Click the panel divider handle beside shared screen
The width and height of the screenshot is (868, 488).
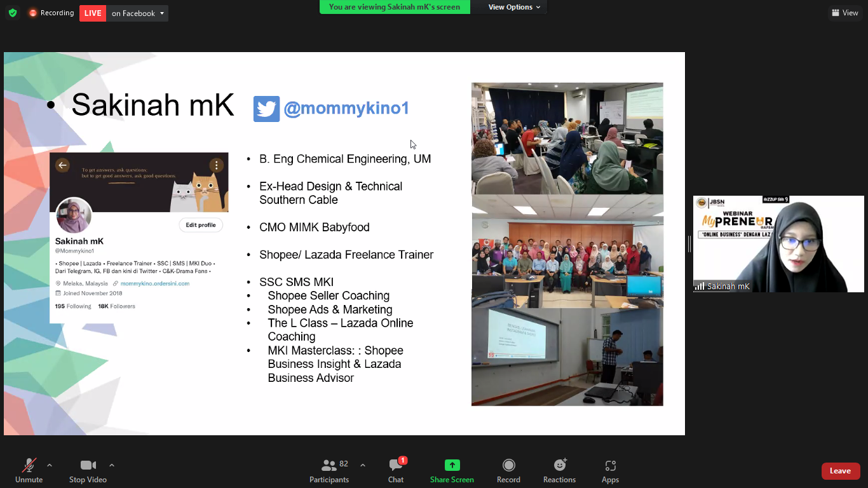point(689,244)
